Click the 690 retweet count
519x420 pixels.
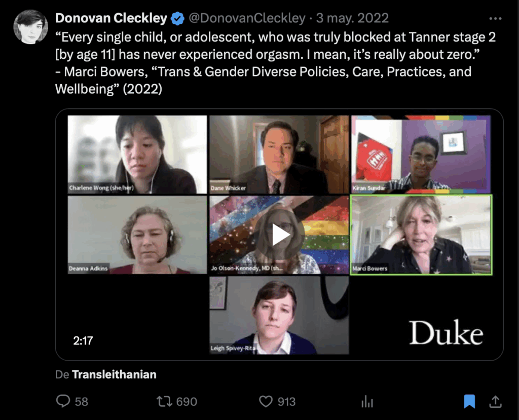click(x=187, y=401)
